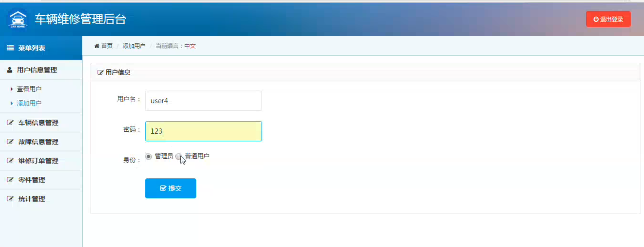Submit the form with 提交 button
Image resolution: width=644 pixels, height=247 pixels.
tap(171, 188)
